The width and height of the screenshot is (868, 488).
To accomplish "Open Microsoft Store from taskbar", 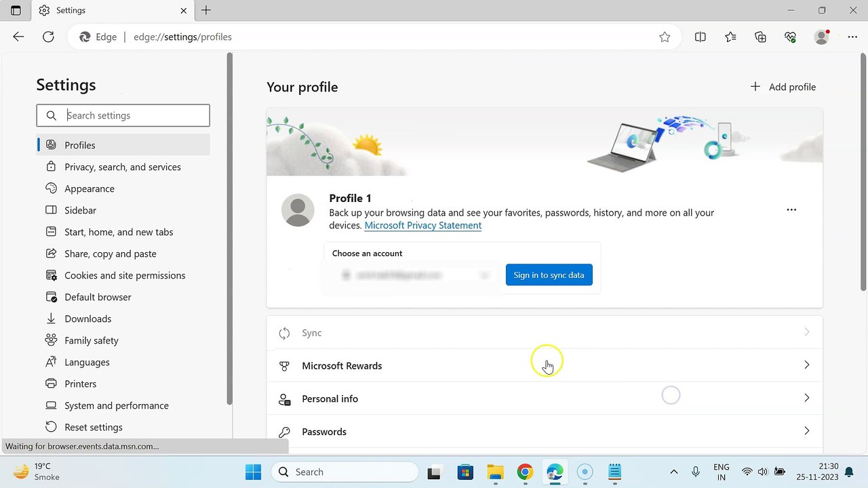I will (465, 472).
